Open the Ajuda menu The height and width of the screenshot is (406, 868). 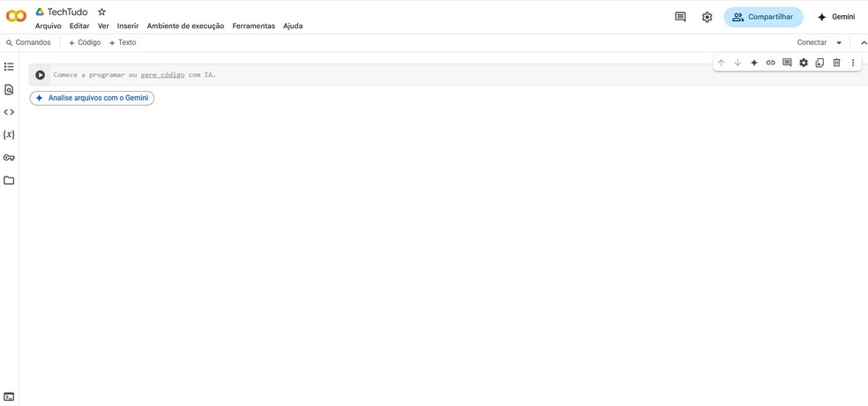[x=293, y=26]
